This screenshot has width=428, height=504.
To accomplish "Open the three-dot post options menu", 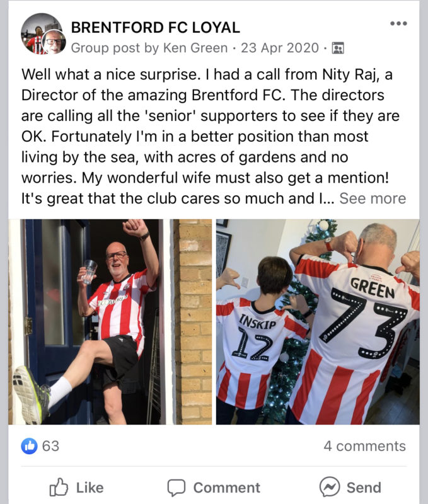I will point(398,23).
